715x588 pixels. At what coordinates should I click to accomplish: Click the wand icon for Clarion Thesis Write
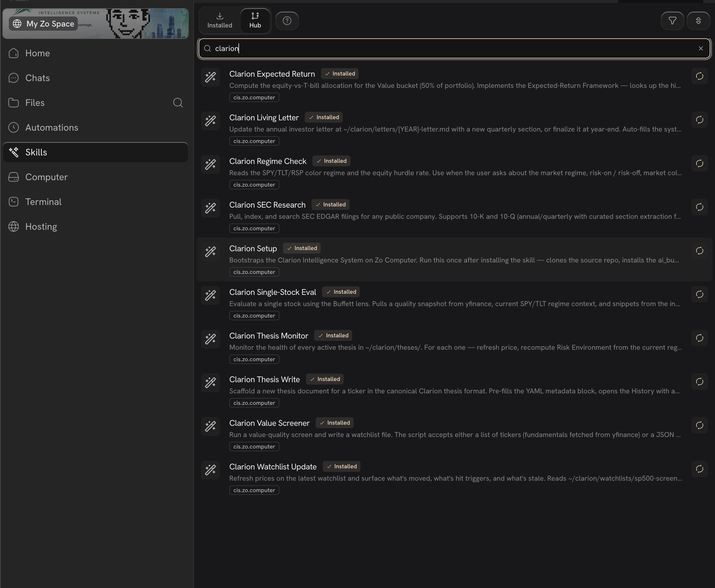tap(210, 383)
